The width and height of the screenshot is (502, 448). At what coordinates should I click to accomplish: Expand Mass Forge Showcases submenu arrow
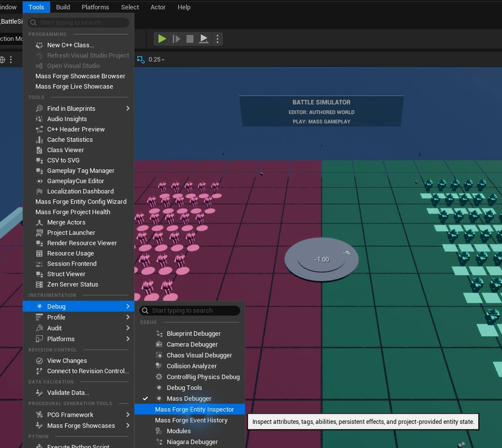click(128, 425)
